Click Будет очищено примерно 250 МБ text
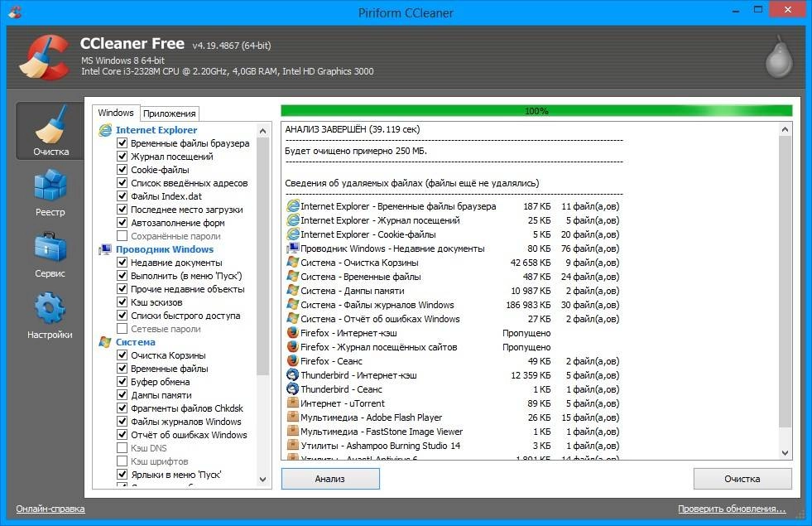The height and width of the screenshot is (526, 812). click(356, 151)
